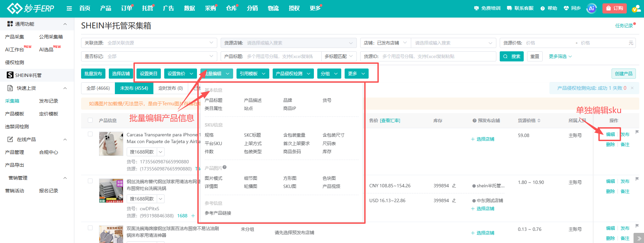Open 仓库 in the top navigation
The width and height of the screenshot is (644, 243).
[231, 8]
